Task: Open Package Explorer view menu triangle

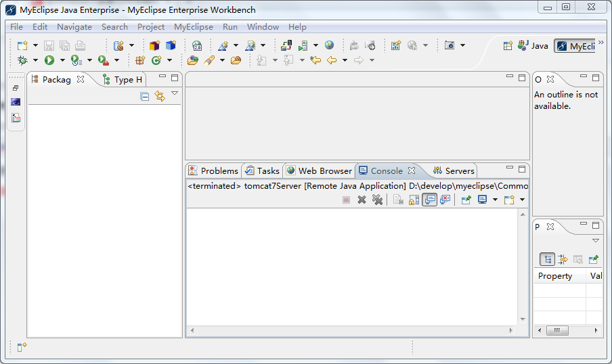Action: [x=175, y=93]
